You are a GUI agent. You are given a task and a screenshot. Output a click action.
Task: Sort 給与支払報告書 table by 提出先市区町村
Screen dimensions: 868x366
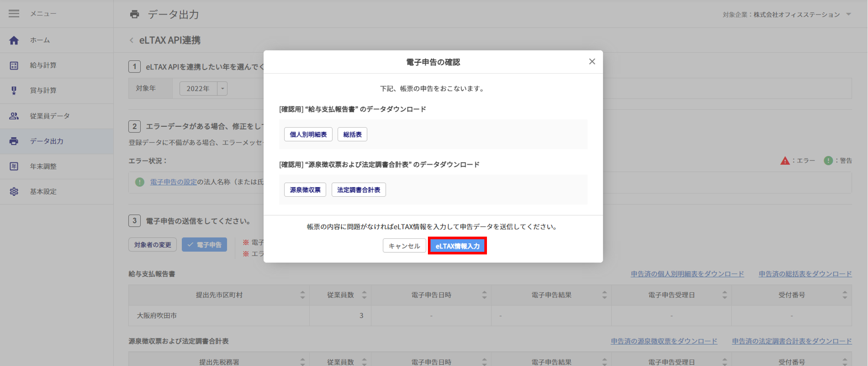click(x=302, y=295)
